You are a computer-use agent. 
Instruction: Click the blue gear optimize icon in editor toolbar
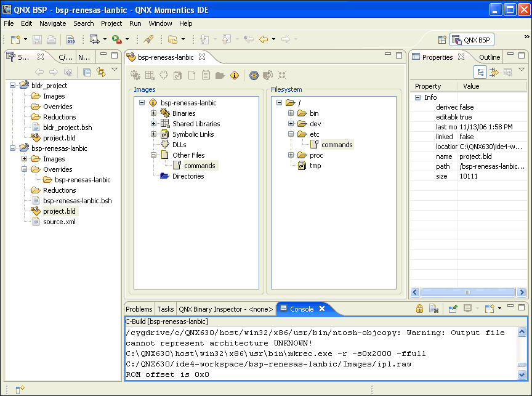pos(254,75)
